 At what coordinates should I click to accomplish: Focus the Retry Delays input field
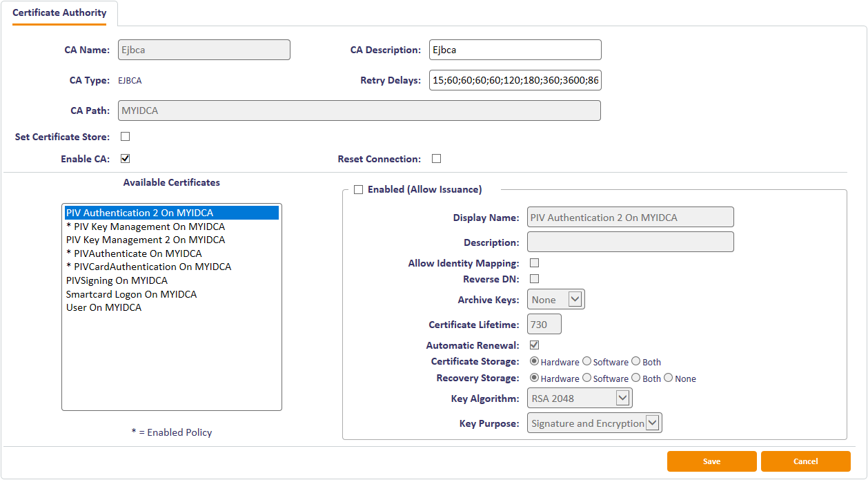point(515,80)
